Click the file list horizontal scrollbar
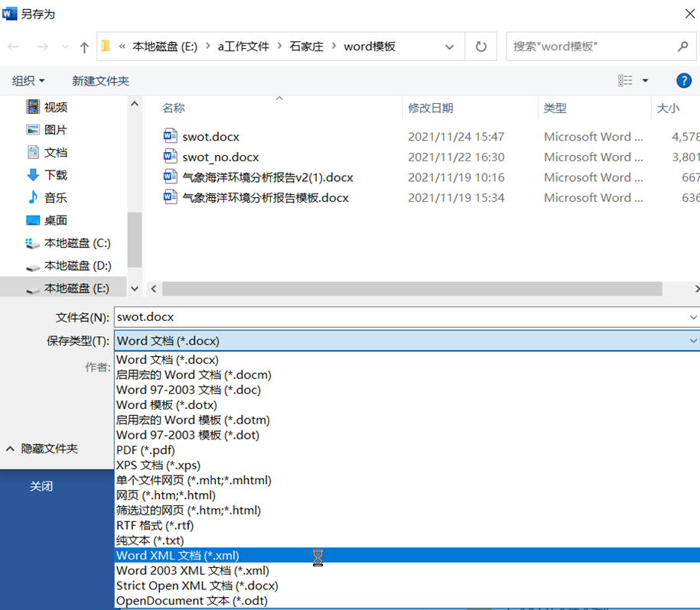The image size is (700, 610). pyautogui.click(x=412, y=288)
